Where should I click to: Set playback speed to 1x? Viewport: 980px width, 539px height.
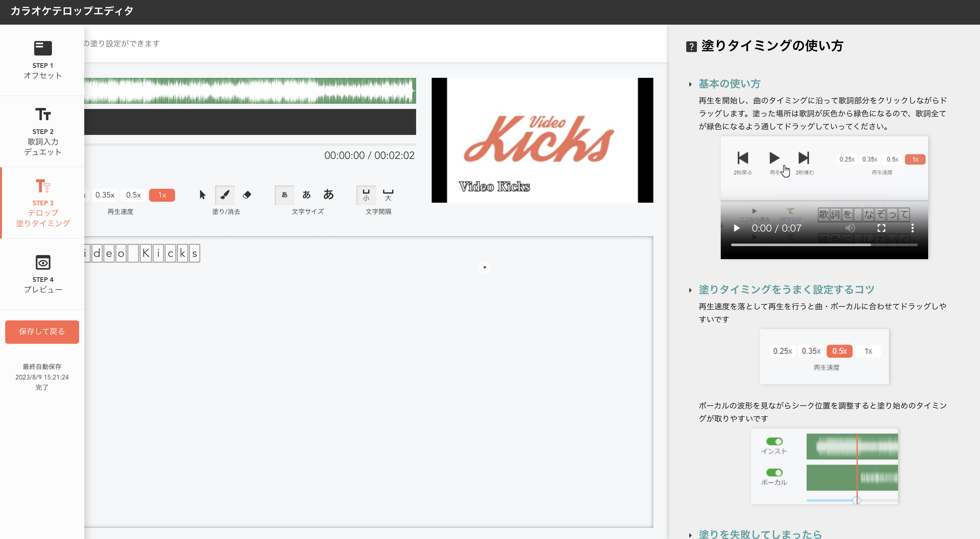point(162,195)
